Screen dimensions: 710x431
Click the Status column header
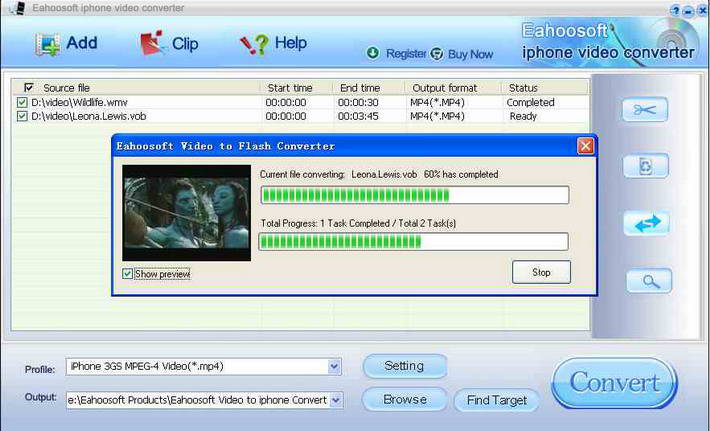click(523, 88)
